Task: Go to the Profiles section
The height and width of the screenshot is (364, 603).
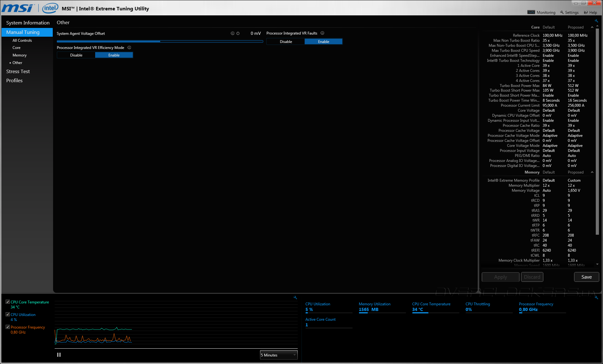Action: click(14, 81)
